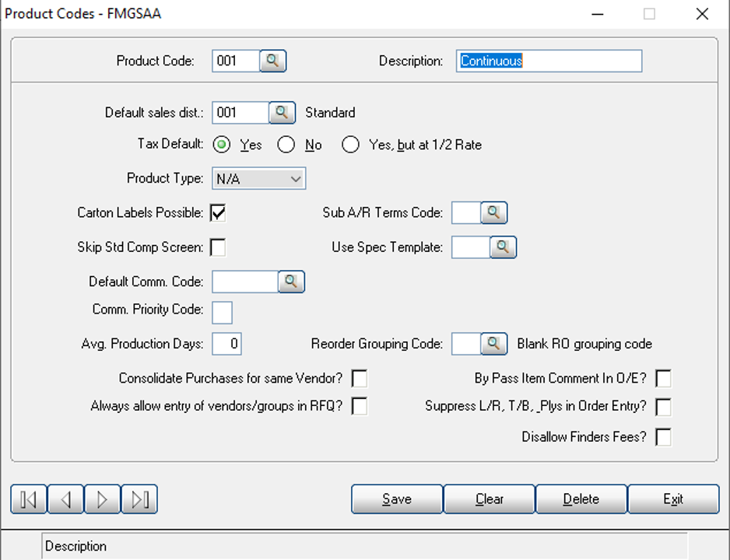The width and height of the screenshot is (730, 560).
Task: Check By Pass Item Comment In O/E
Action: 663,379
